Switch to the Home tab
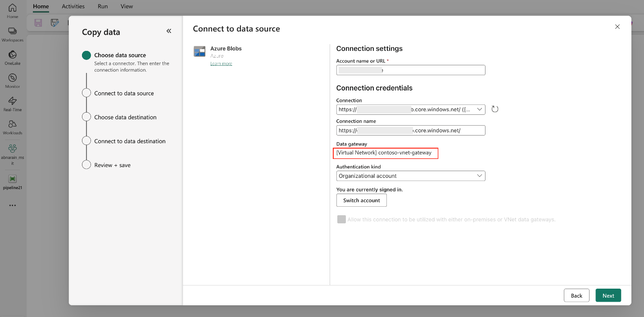The height and width of the screenshot is (317, 644). pos(41,6)
